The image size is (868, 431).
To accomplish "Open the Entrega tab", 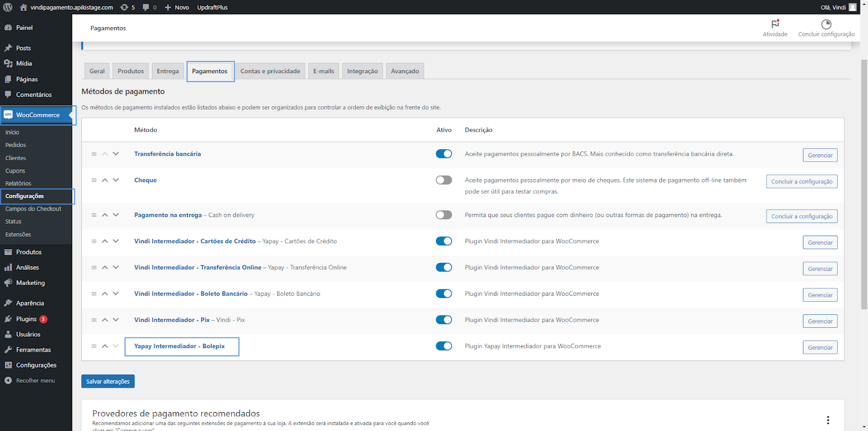I will pyautogui.click(x=168, y=71).
